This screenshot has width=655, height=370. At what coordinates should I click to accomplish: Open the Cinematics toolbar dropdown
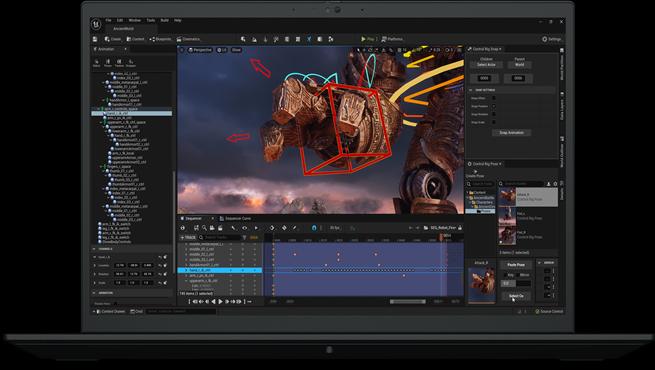pos(188,39)
